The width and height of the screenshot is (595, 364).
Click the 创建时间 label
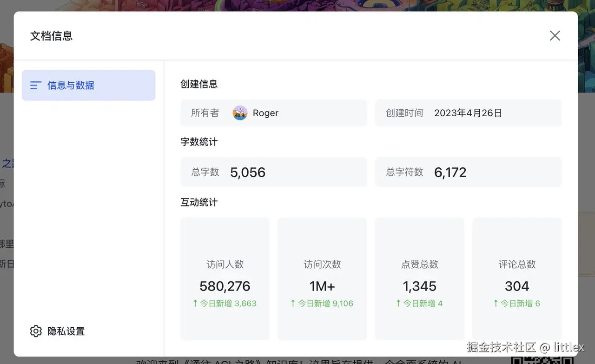[404, 113]
